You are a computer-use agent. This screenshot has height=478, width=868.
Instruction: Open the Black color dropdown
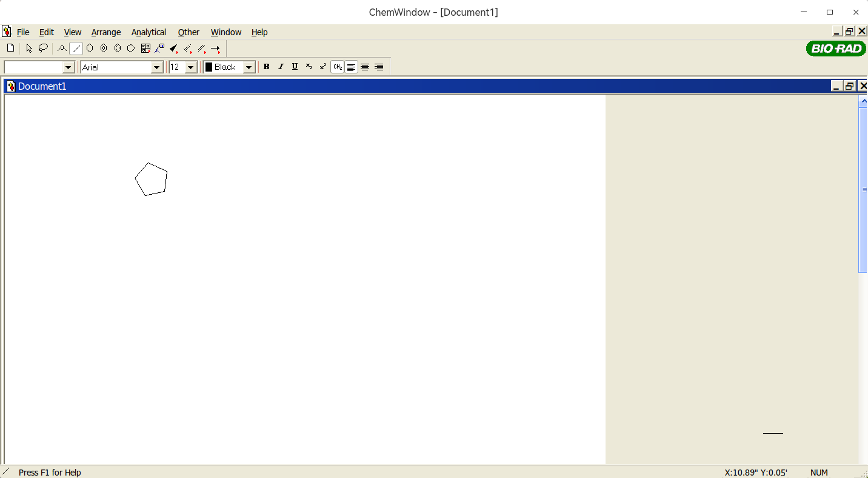[249, 67]
